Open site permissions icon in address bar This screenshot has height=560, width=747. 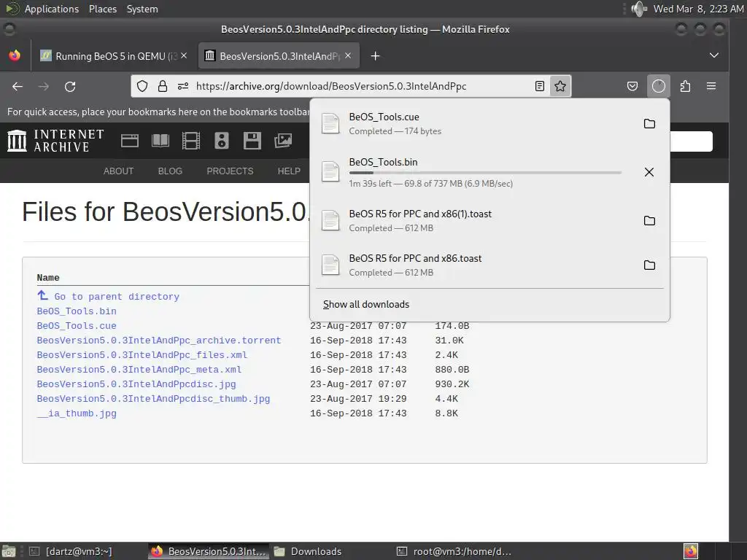coord(183,86)
